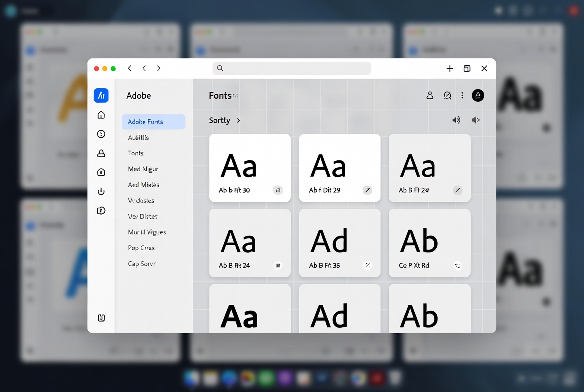584x392 pixels.
Task: Open the Adobe app logo icon
Action: click(101, 96)
